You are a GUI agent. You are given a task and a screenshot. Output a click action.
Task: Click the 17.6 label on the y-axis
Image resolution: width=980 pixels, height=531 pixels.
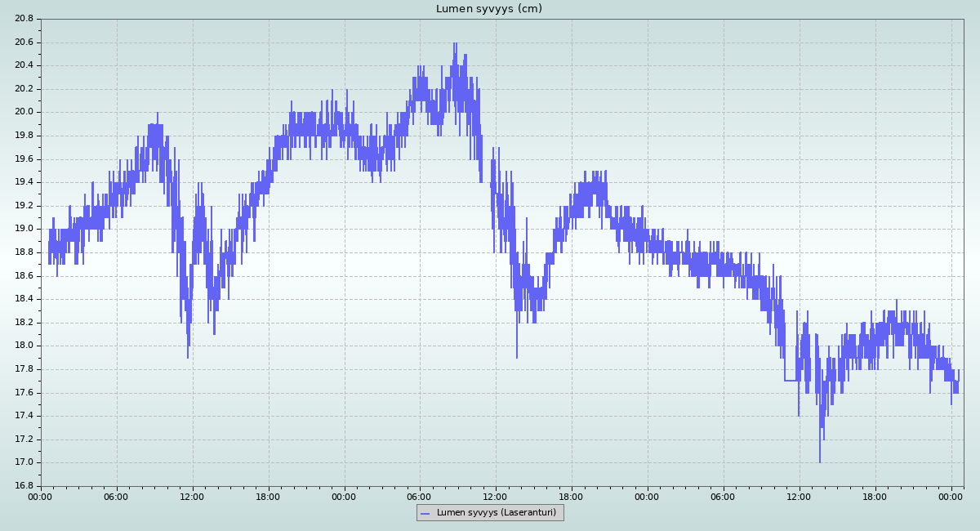24,393
